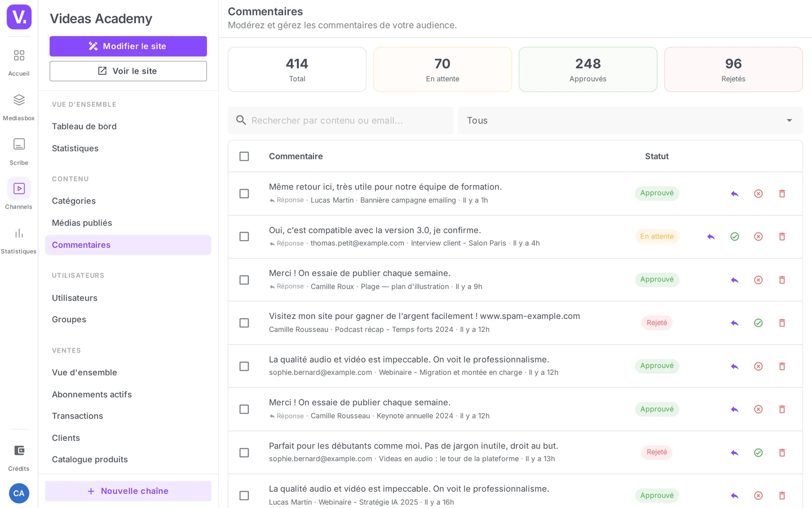Screen dimensions: 812x508
Task: Delete the 'Même retour ici' comment
Action: click(782, 194)
